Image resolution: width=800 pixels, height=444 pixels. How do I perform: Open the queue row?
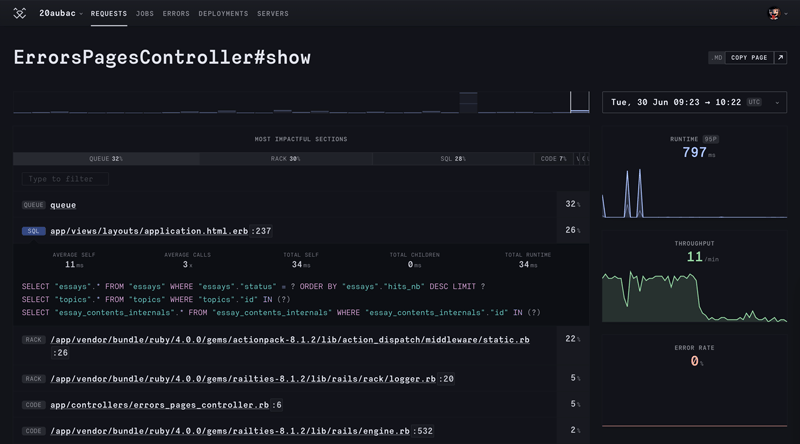[x=301, y=205]
